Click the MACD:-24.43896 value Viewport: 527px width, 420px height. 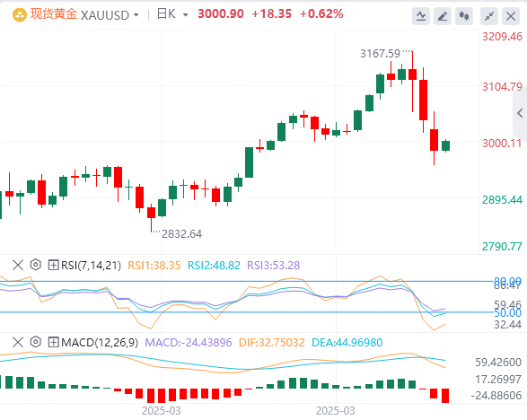coord(189,343)
